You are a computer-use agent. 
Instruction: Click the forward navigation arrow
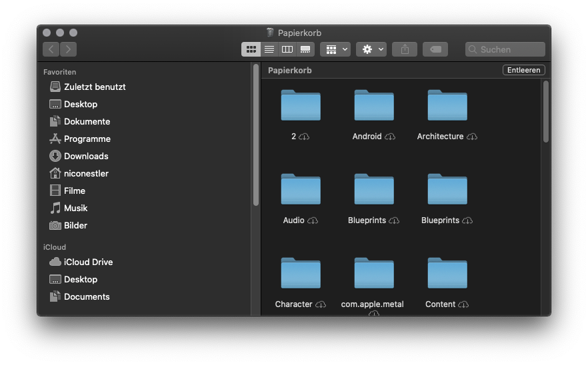coord(68,49)
